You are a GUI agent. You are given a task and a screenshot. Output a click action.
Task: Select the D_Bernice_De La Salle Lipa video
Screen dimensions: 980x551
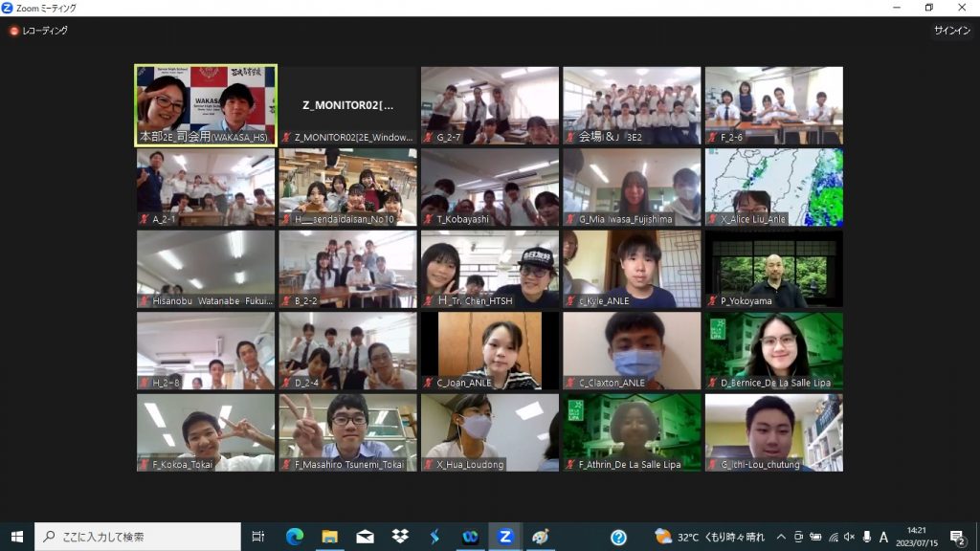[x=774, y=351]
